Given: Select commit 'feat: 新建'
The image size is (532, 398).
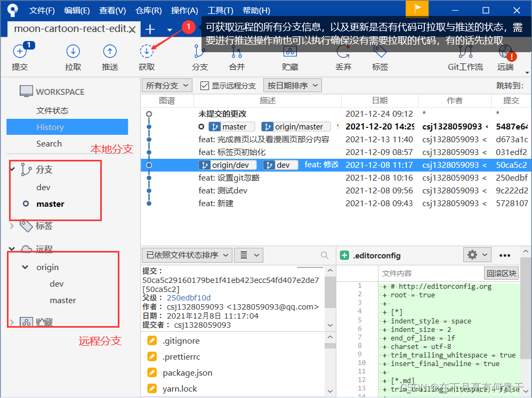Looking at the screenshot, I should click(336, 204).
